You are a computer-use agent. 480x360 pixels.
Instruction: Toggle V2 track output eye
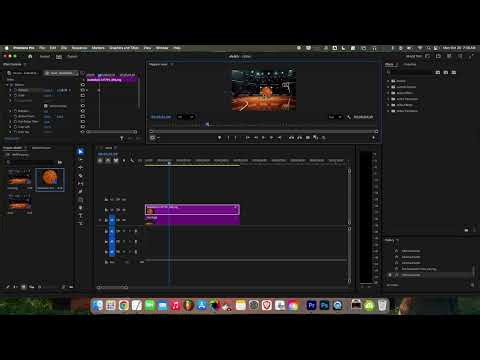tap(124, 210)
